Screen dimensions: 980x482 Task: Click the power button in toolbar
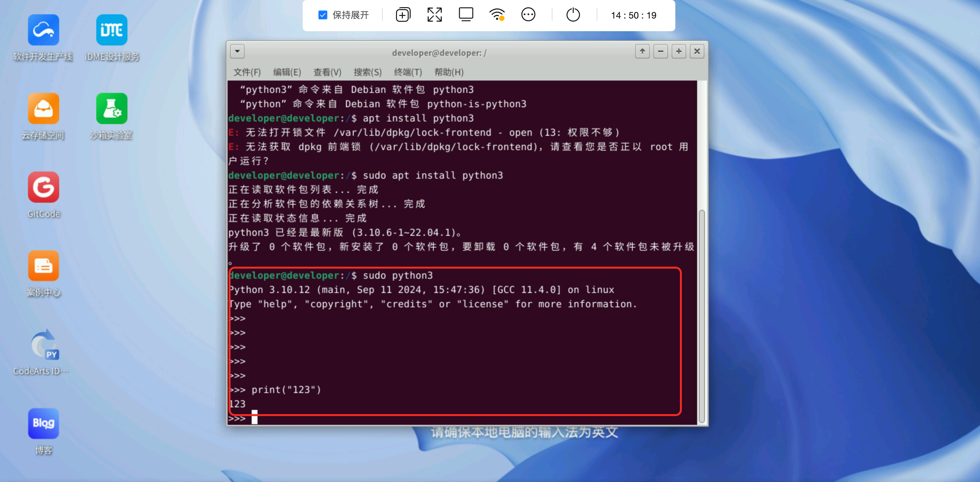click(573, 15)
